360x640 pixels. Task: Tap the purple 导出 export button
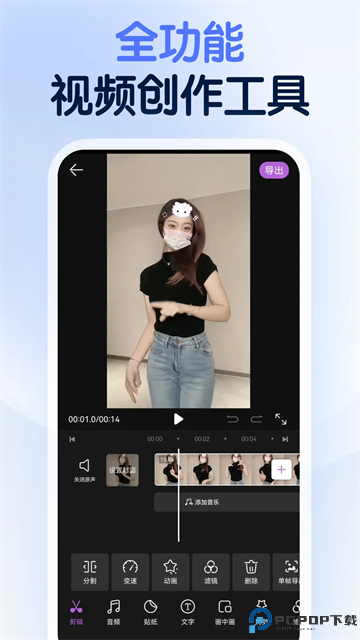274,170
